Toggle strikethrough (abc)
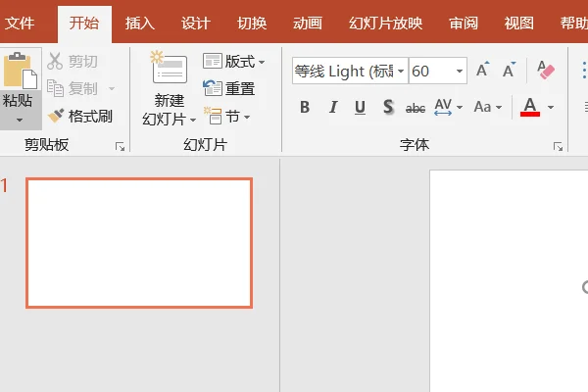The width and height of the screenshot is (588, 392). [416, 108]
